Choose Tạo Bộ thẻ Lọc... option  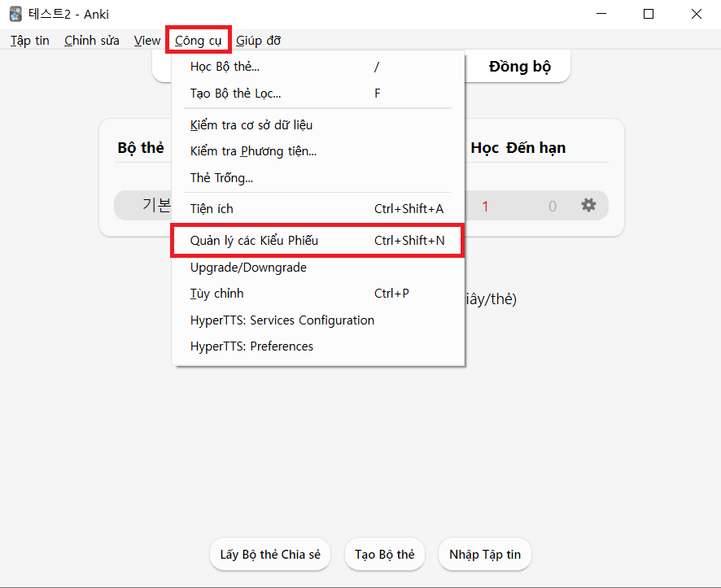[x=317, y=94]
